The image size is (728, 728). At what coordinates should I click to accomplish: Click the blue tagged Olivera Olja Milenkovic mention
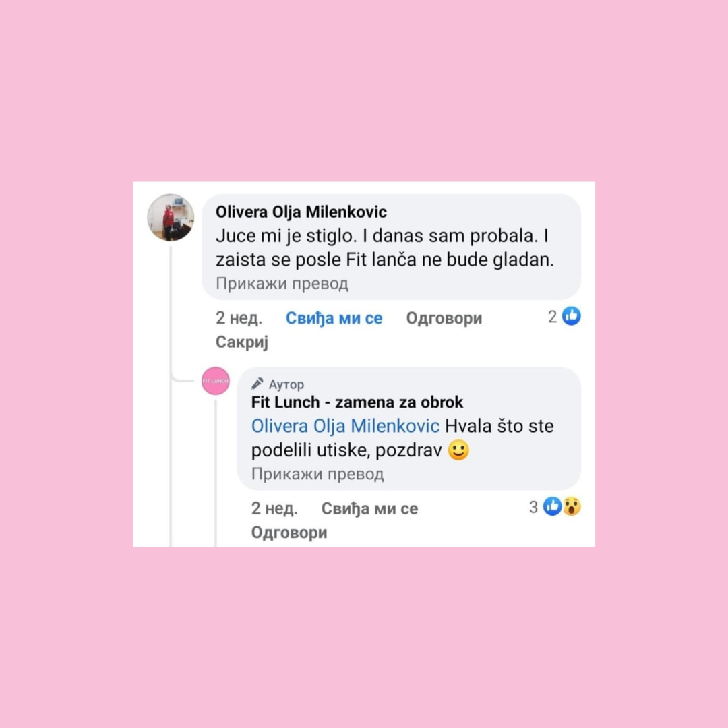click(x=345, y=426)
